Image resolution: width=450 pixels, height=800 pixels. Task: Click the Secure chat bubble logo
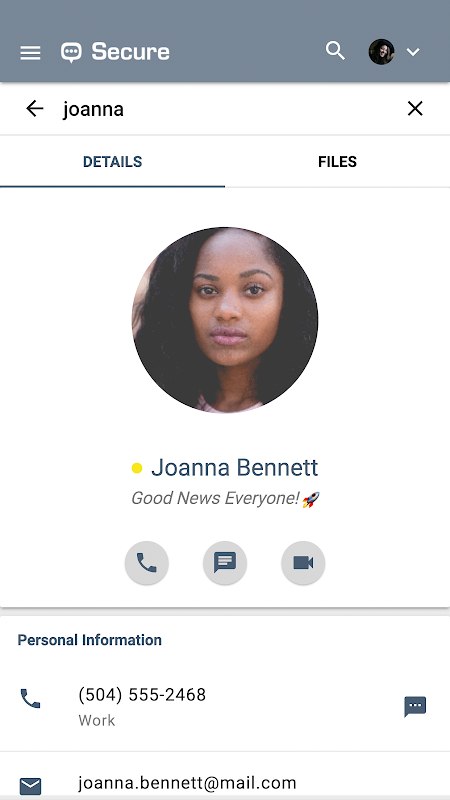(x=71, y=52)
